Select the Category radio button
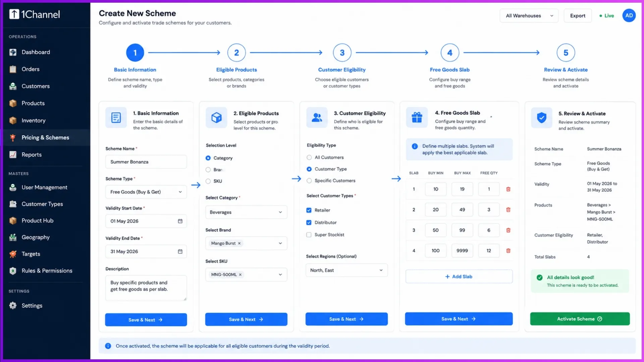This screenshot has width=644, height=362. [x=208, y=158]
